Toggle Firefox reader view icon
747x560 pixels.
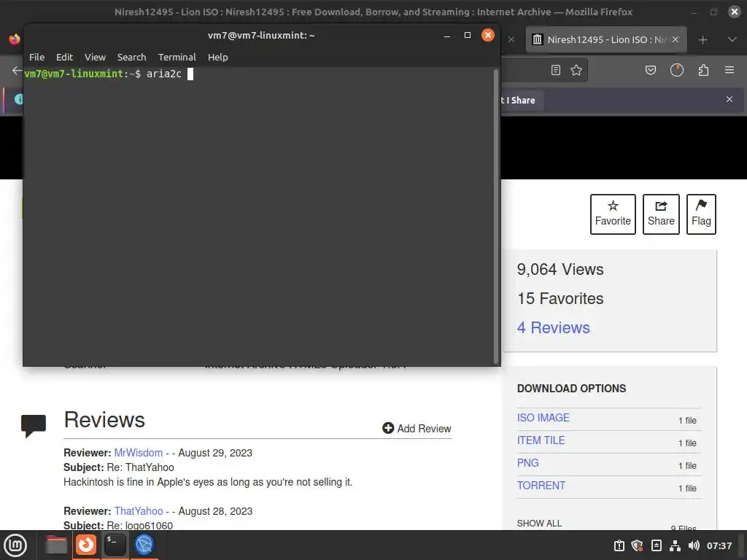tap(555, 71)
